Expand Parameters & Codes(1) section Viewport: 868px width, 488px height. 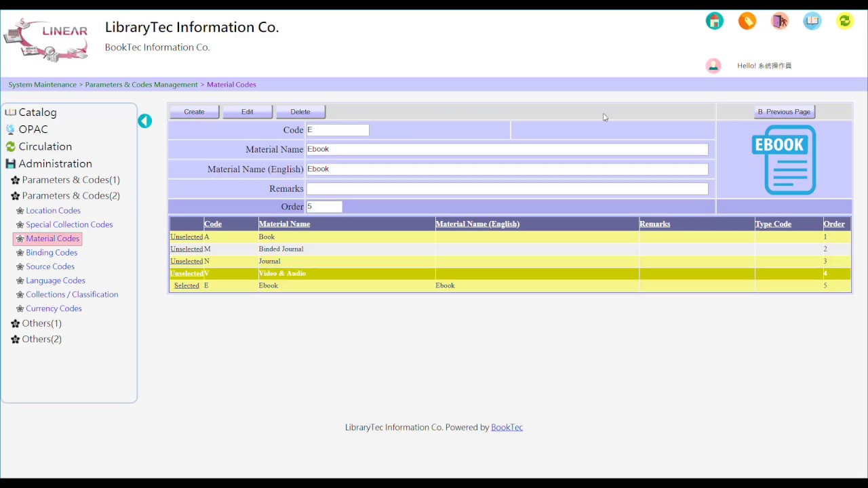(71, 180)
